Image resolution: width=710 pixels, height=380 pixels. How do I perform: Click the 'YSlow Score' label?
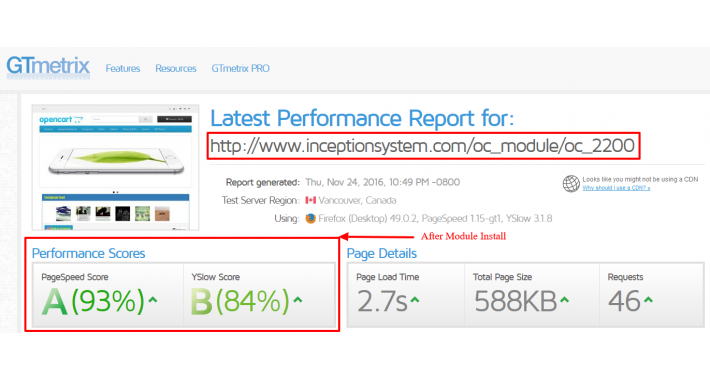pyautogui.click(x=216, y=277)
